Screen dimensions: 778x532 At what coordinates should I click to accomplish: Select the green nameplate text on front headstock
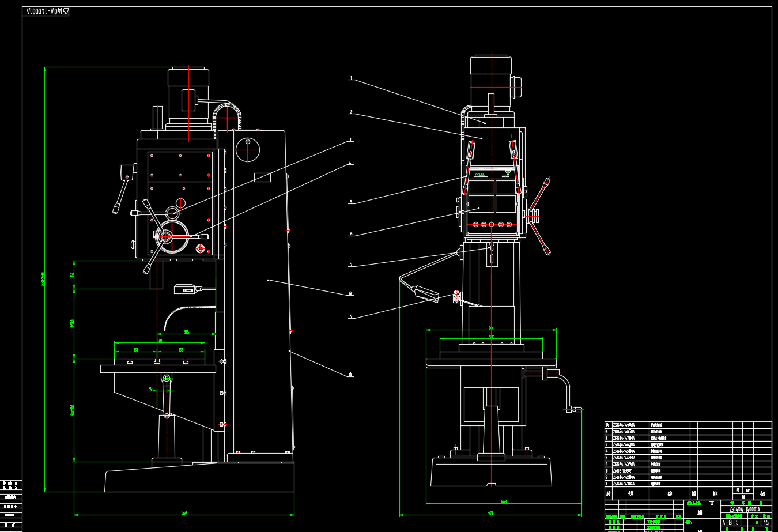(479, 174)
